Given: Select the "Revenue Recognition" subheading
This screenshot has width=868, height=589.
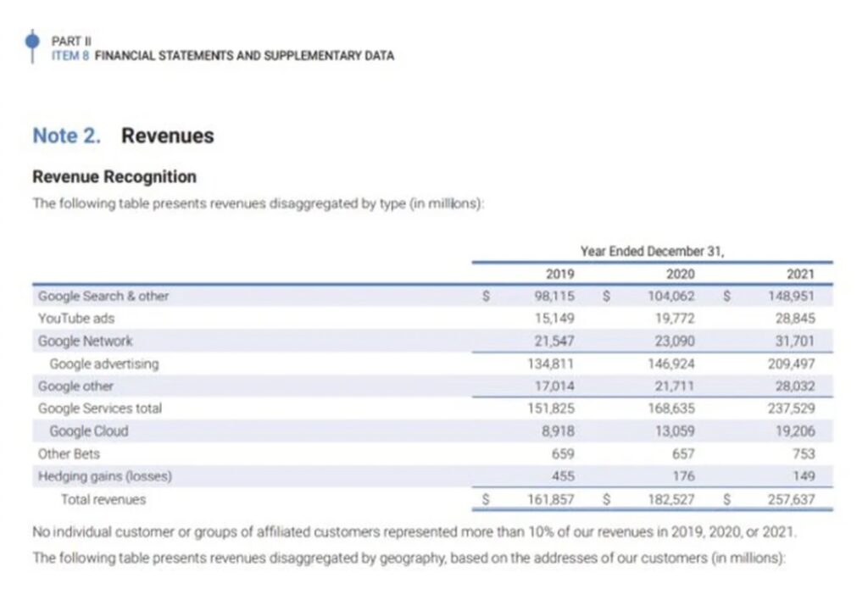Looking at the screenshot, I should [x=114, y=176].
